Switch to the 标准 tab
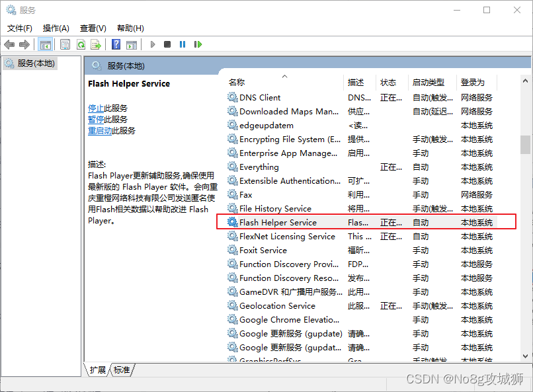The width and height of the screenshot is (533, 392). click(x=122, y=370)
